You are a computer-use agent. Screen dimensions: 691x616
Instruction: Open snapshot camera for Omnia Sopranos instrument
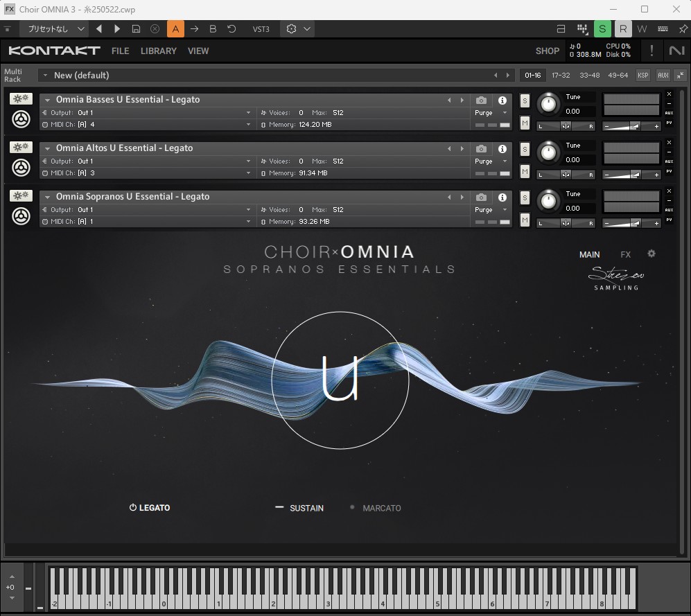(481, 197)
